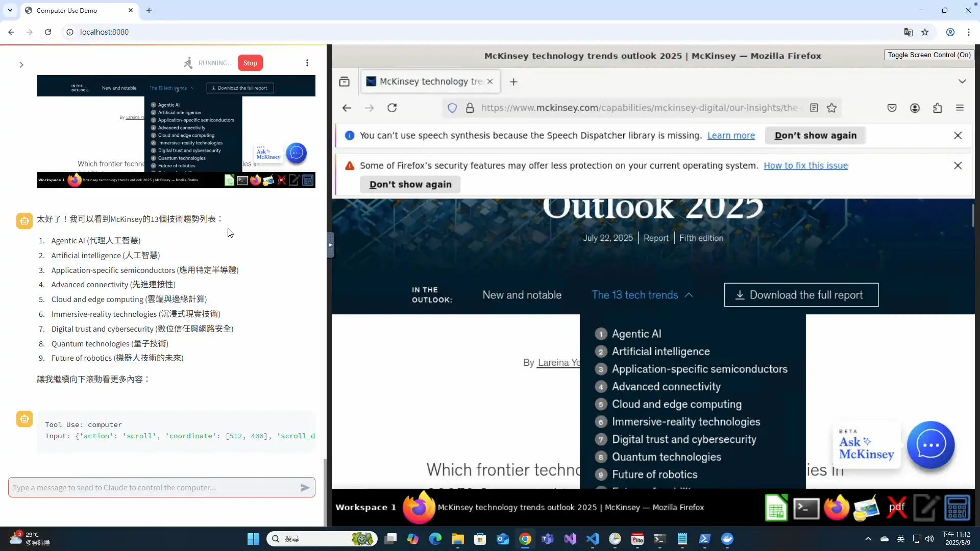This screenshot has width=980, height=551.
Task: Click author link Lareina Ye
Action: pyautogui.click(x=558, y=362)
